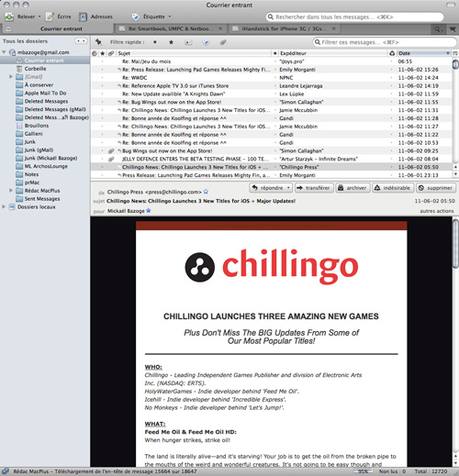Click the pin icon in quick filter bar
Image resolution: width=459 pixels, height=476 pixels.
(x=98, y=42)
